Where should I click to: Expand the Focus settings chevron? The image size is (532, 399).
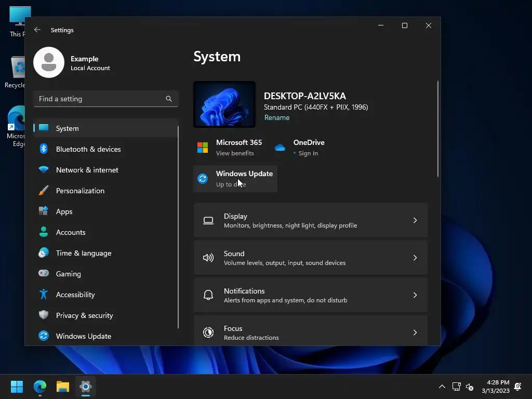[x=415, y=332]
